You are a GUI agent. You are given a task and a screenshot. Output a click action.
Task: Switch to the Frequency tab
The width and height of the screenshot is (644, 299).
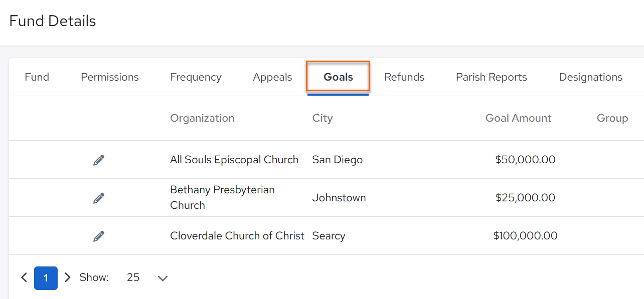click(x=196, y=77)
